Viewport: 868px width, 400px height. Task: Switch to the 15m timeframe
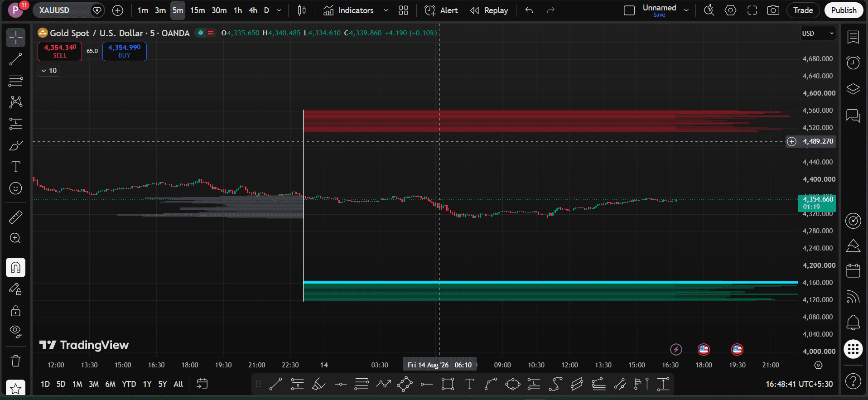tap(198, 10)
